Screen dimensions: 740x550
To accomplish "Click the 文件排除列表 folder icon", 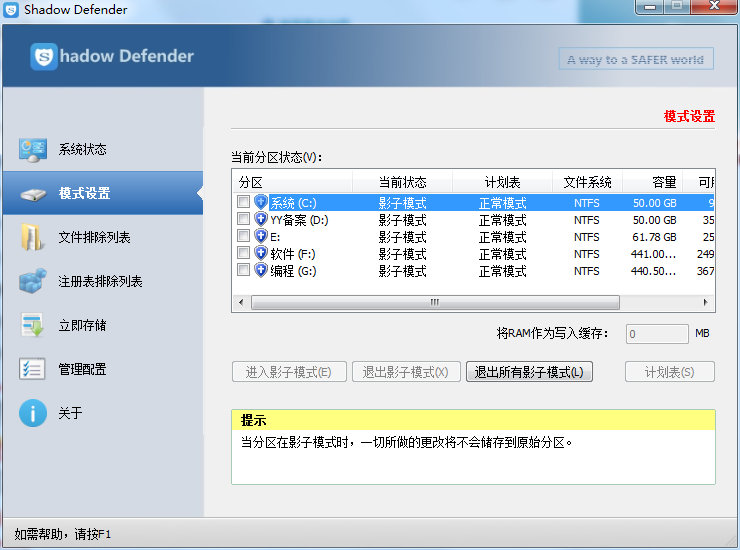I will (33, 237).
